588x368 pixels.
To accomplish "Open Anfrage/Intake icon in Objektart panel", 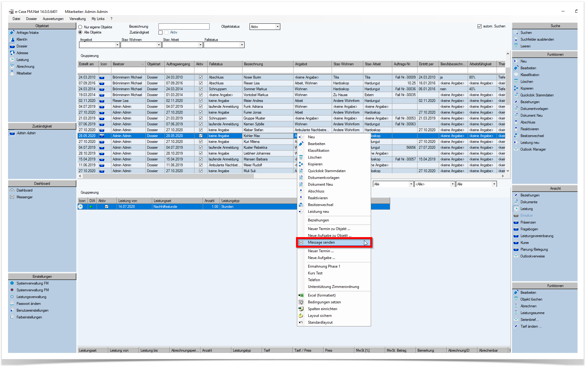I will [x=12, y=33].
